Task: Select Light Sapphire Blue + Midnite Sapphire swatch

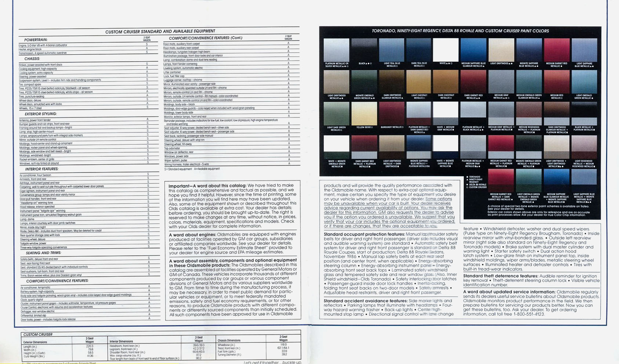Action: (584, 181)
